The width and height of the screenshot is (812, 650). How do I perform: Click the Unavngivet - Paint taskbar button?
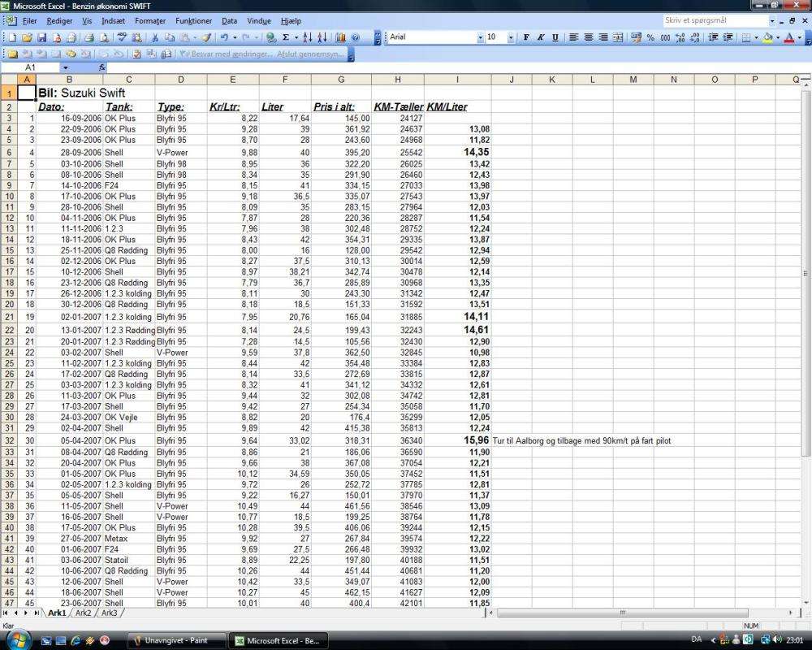[176, 640]
